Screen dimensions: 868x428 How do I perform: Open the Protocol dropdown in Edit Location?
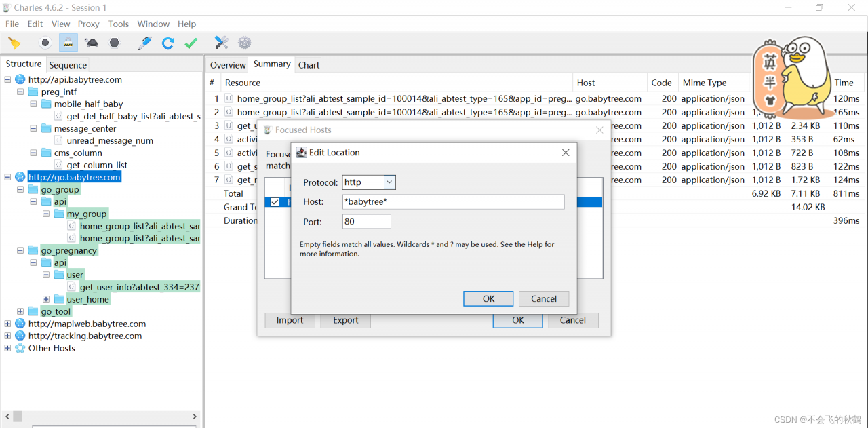(389, 182)
